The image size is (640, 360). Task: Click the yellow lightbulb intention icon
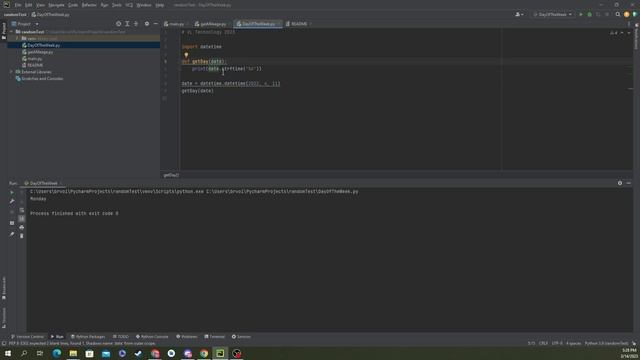(x=186, y=55)
